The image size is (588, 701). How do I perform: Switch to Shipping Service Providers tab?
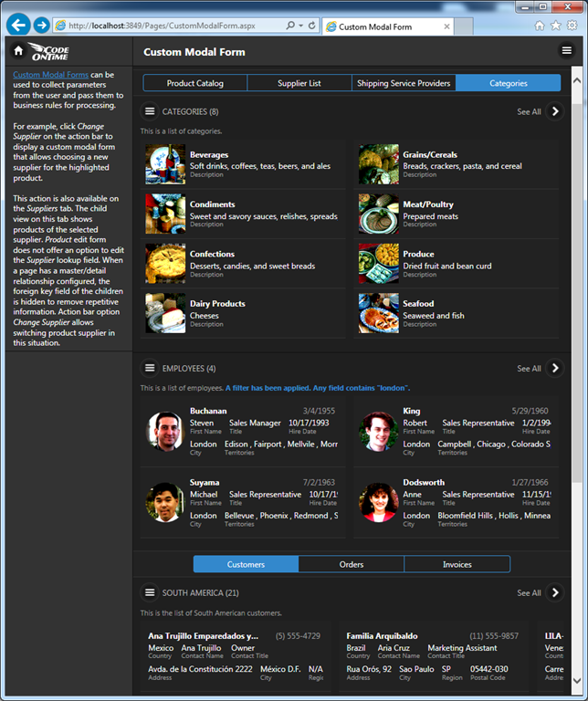pos(404,83)
